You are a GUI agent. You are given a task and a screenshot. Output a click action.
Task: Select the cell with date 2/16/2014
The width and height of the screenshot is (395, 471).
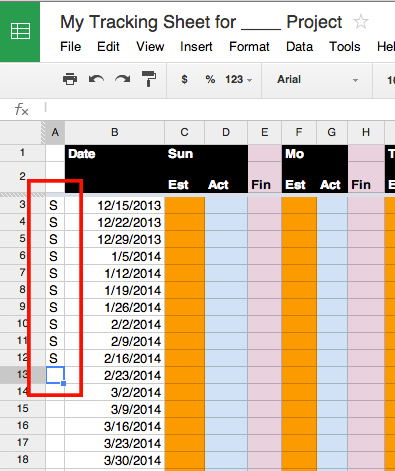click(115, 358)
